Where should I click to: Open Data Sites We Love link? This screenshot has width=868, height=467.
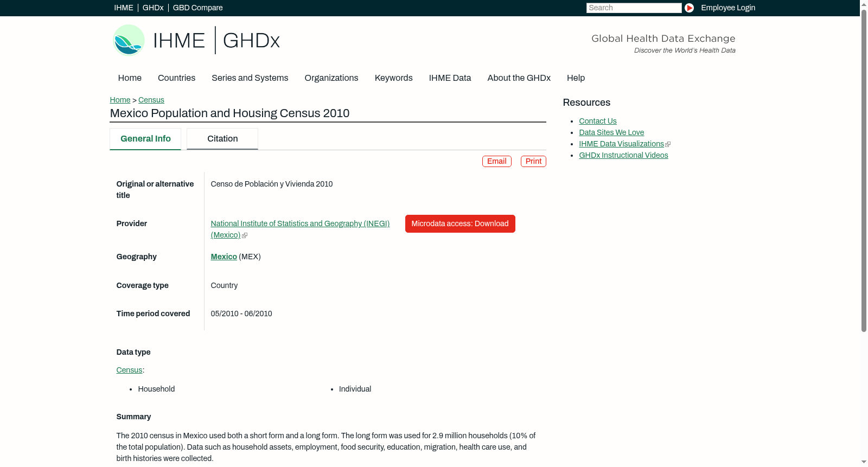click(611, 132)
